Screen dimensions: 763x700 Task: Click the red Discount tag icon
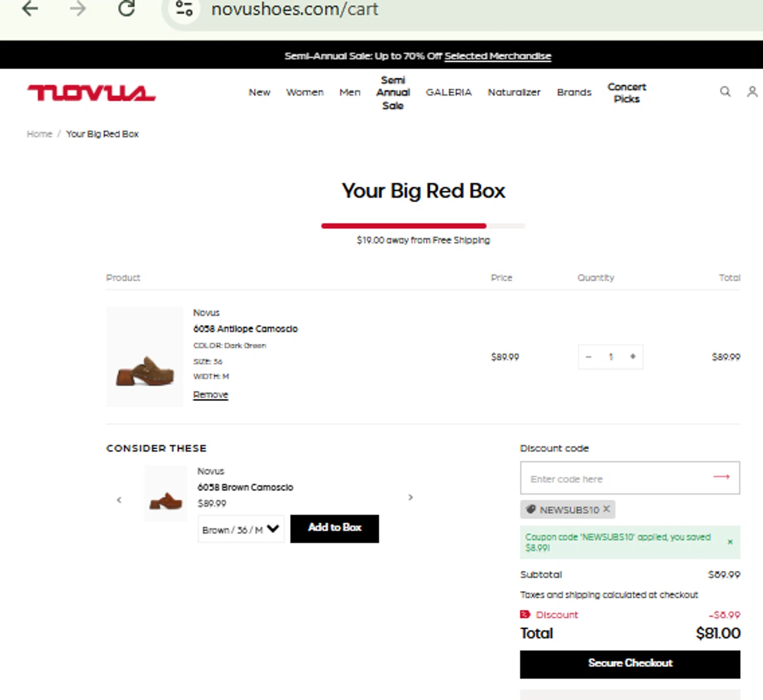(x=525, y=614)
